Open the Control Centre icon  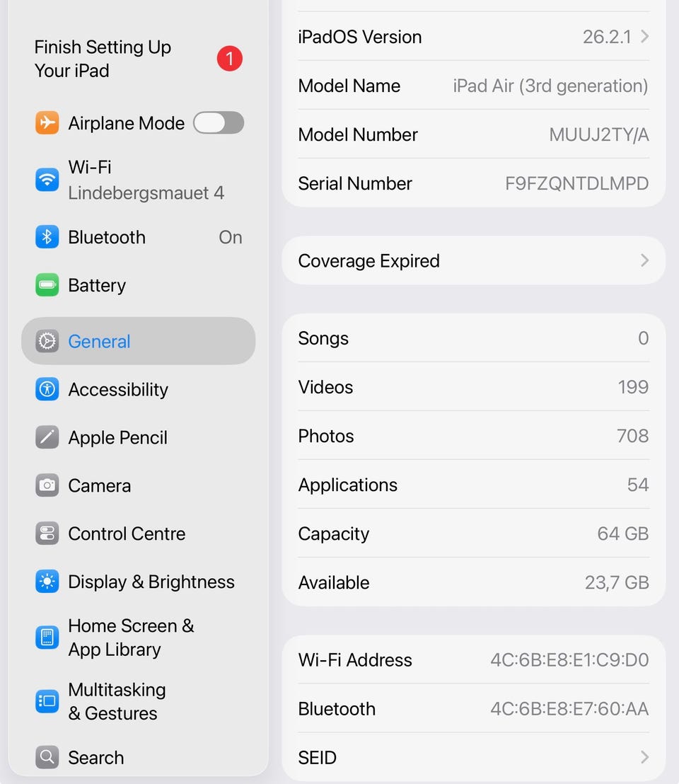(47, 533)
